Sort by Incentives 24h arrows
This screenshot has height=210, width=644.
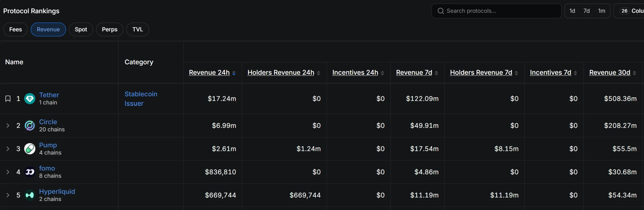pos(382,73)
